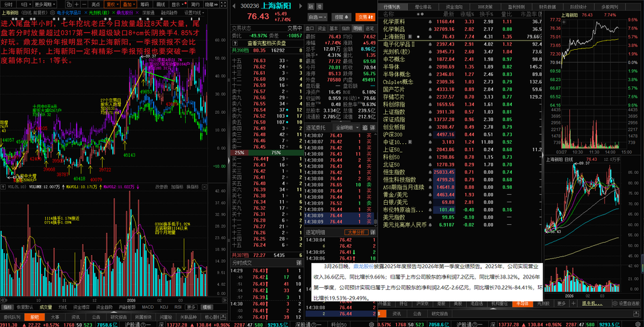
Task: Zoom in the chart with plus icon
Action: click(76, 5)
